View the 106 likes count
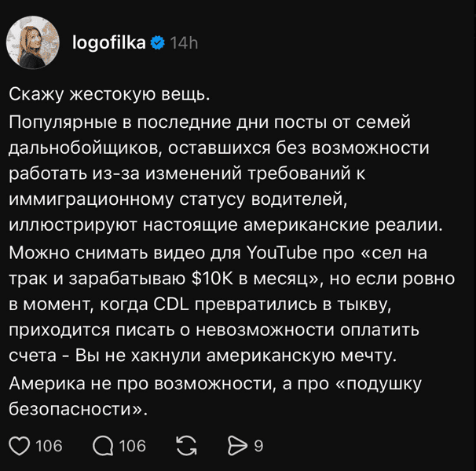Image resolution: width=476 pixels, height=471 pixels. coord(49,446)
